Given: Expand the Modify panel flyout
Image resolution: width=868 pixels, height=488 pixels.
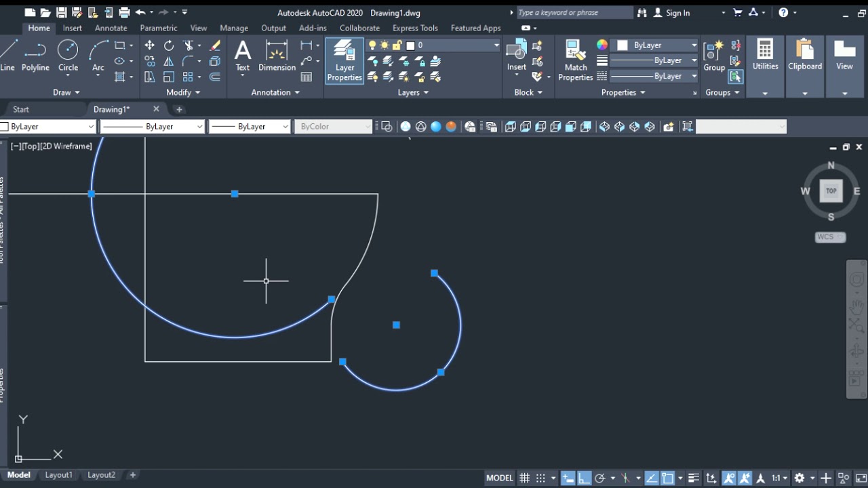Looking at the screenshot, I should pos(183,92).
